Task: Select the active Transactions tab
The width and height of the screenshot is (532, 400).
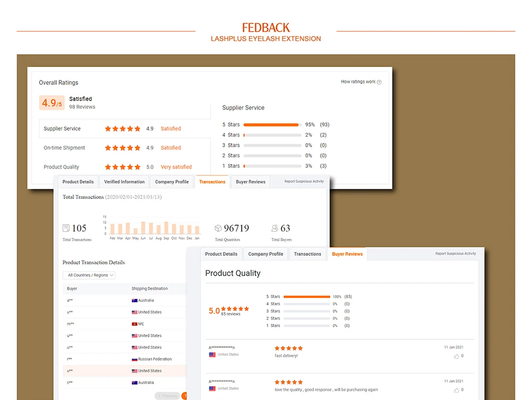Action: (x=212, y=182)
